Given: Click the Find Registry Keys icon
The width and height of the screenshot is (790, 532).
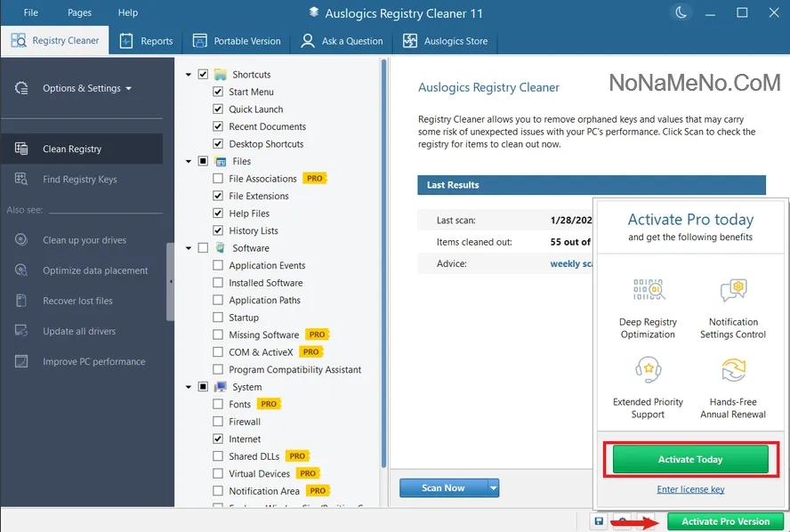Looking at the screenshot, I should point(22,179).
